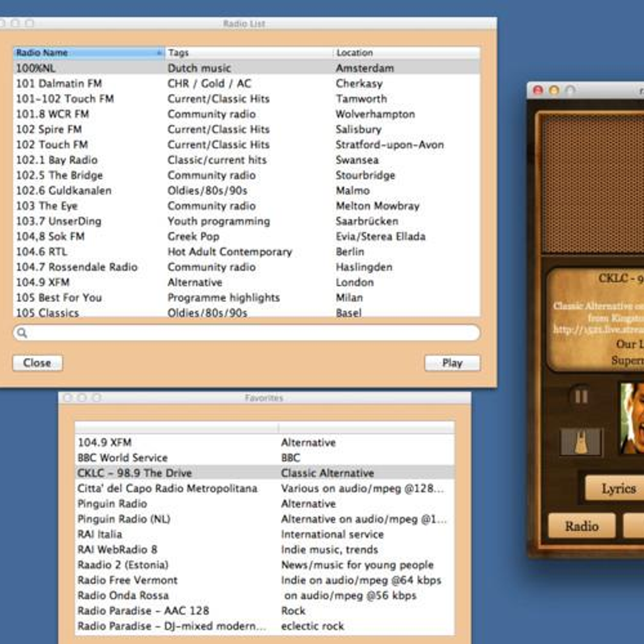Screen dimensions: 644x644
Task: Click the International service tag
Action: click(332, 534)
